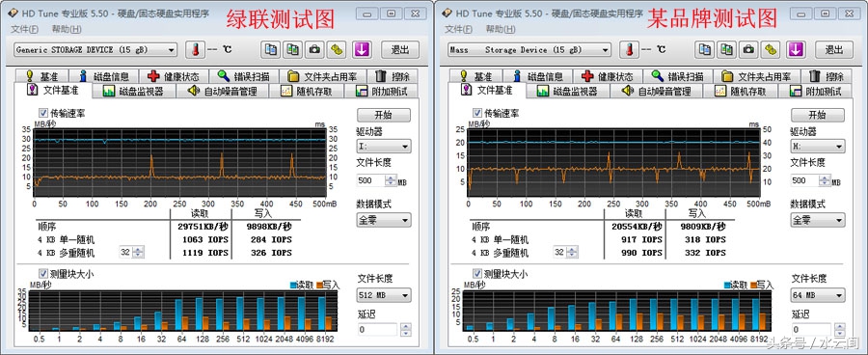The width and height of the screenshot is (868, 355).
Task: Open 擦除 tab in left window
Action: (x=393, y=76)
